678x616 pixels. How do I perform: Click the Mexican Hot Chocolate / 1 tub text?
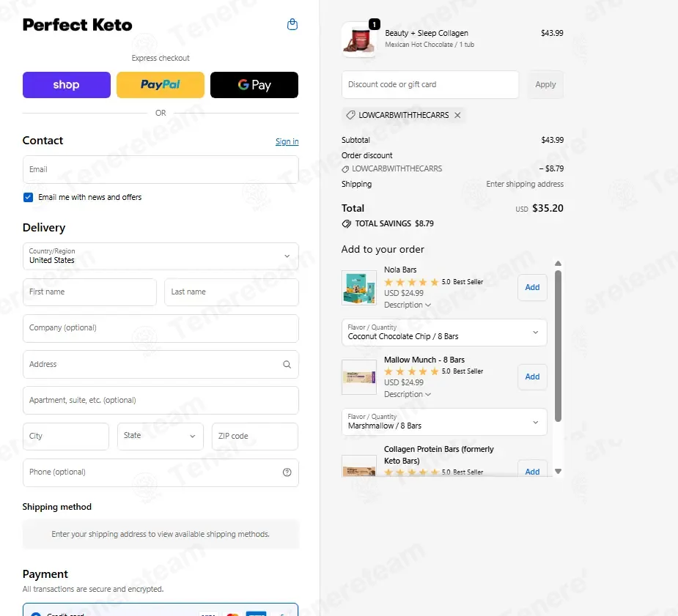[x=430, y=45]
